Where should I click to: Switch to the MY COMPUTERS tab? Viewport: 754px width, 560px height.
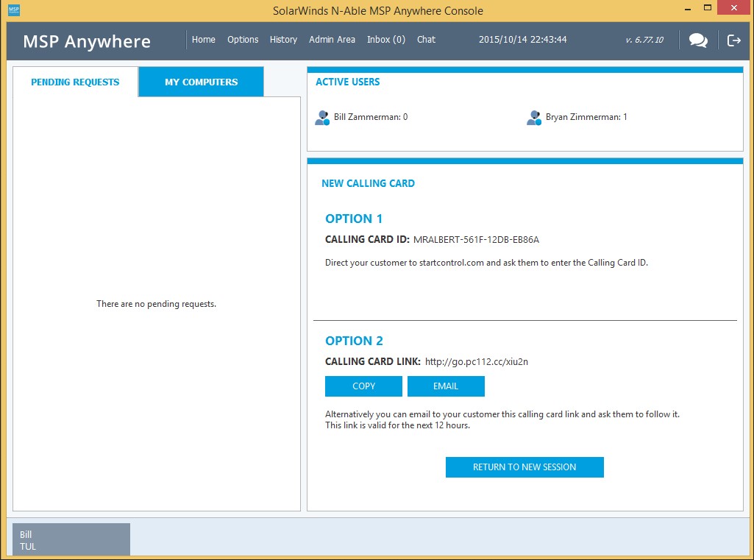pyautogui.click(x=200, y=82)
